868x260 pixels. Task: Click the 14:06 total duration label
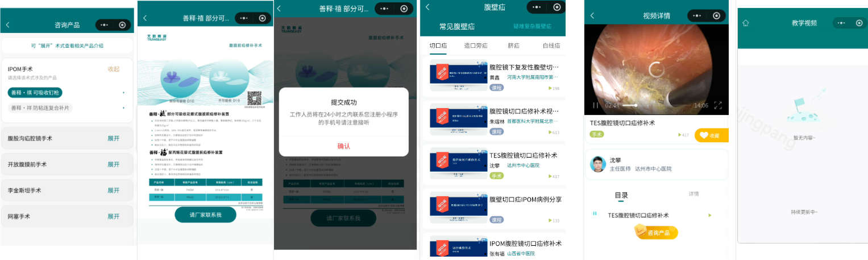coord(701,105)
